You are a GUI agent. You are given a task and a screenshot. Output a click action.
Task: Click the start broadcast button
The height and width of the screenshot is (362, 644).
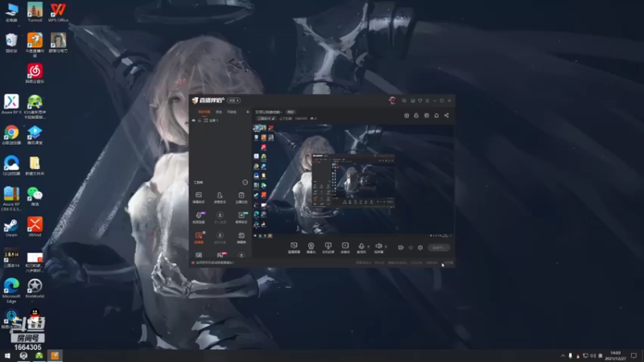click(x=439, y=248)
